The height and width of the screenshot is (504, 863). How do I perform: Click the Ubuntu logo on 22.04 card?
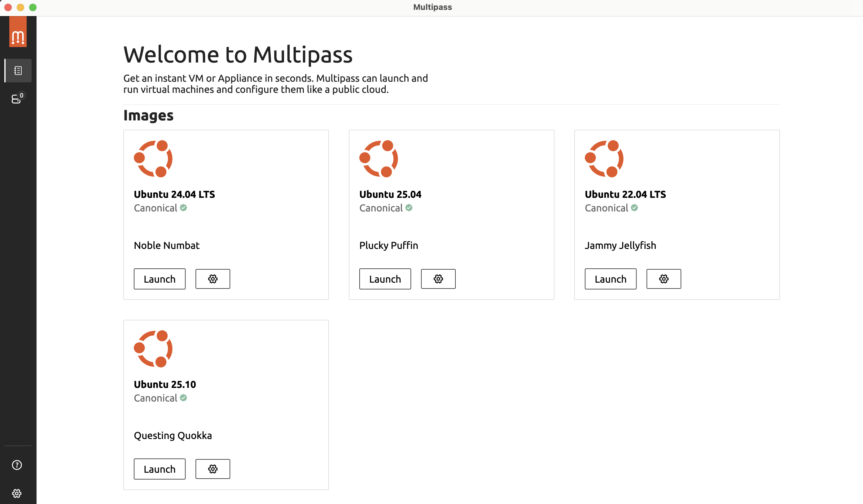tap(604, 159)
